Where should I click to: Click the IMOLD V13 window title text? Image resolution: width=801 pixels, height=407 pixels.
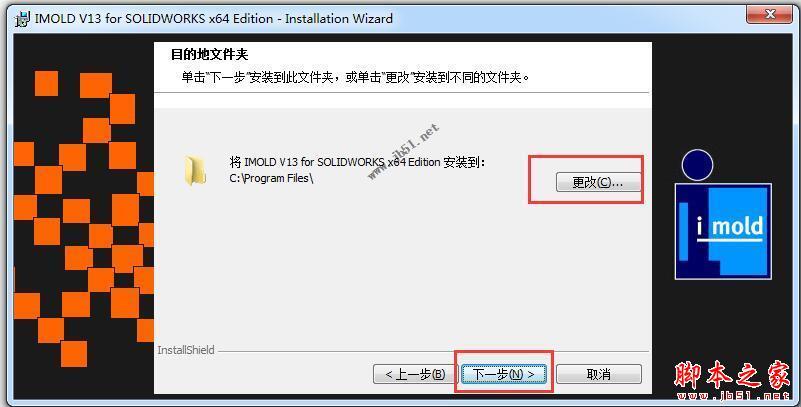pyautogui.click(x=214, y=19)
